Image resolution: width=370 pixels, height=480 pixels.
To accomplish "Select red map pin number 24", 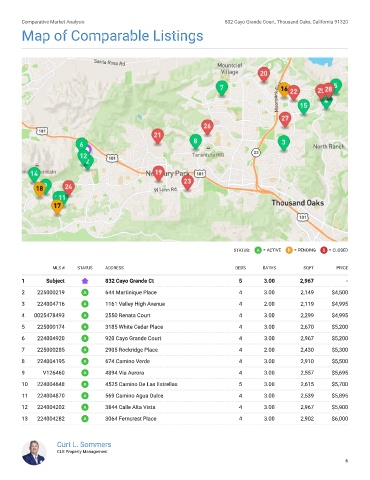I will click(x=68, y=187).
